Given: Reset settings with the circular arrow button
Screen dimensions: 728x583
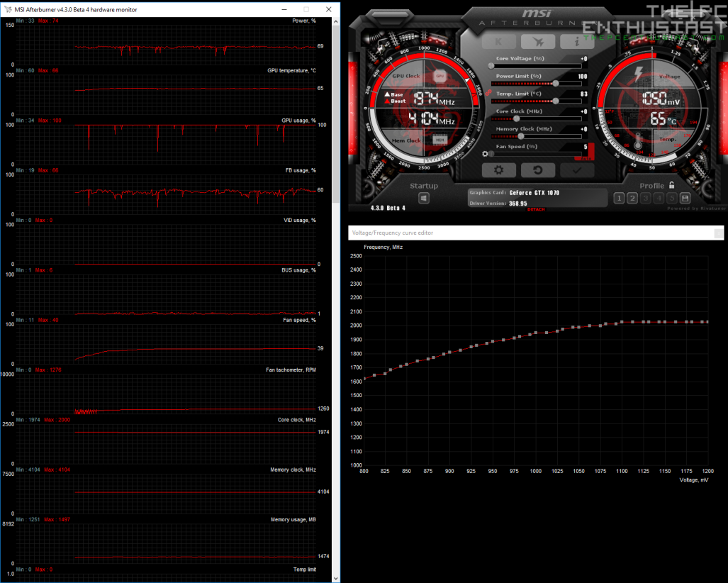Looking at the screenshot, I should (x=537, y=170).
